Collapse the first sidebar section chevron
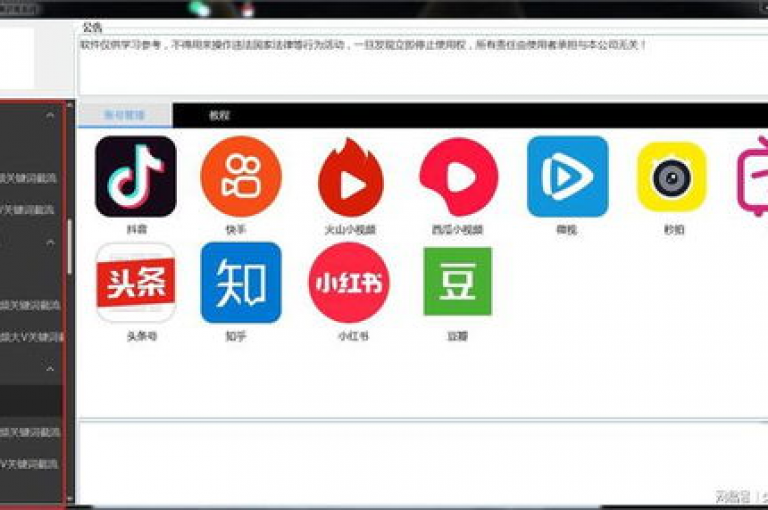This screenshot has height=510, width=768. (50, 115)
